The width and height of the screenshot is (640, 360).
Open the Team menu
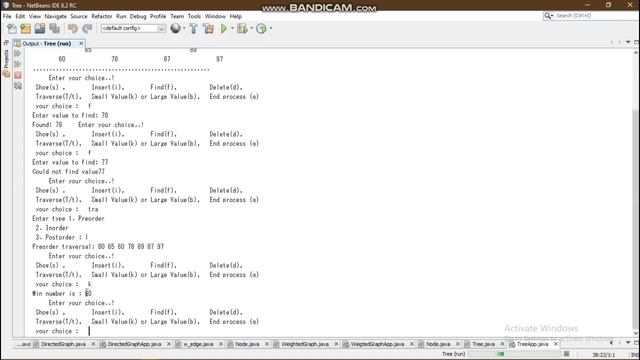pyautogui.click(x=177, y=16)
